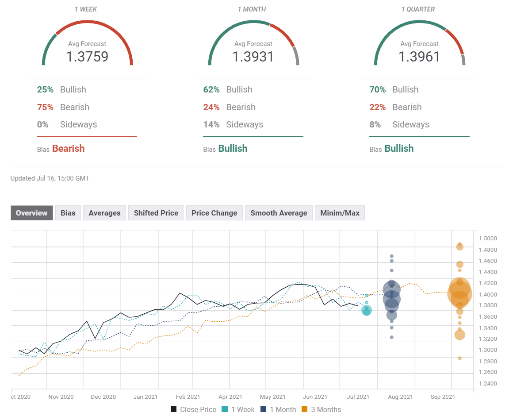This screenshot has width=513, height=420.
Task: Toggle the Close Price legend series
Action: point(194,409)
